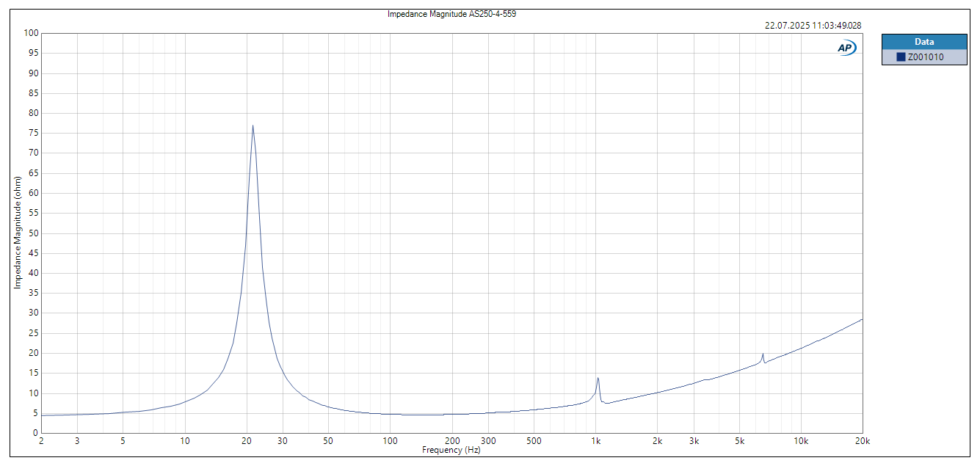Click the 2 Hz tick at the axis origin

(x=41, y=440)
